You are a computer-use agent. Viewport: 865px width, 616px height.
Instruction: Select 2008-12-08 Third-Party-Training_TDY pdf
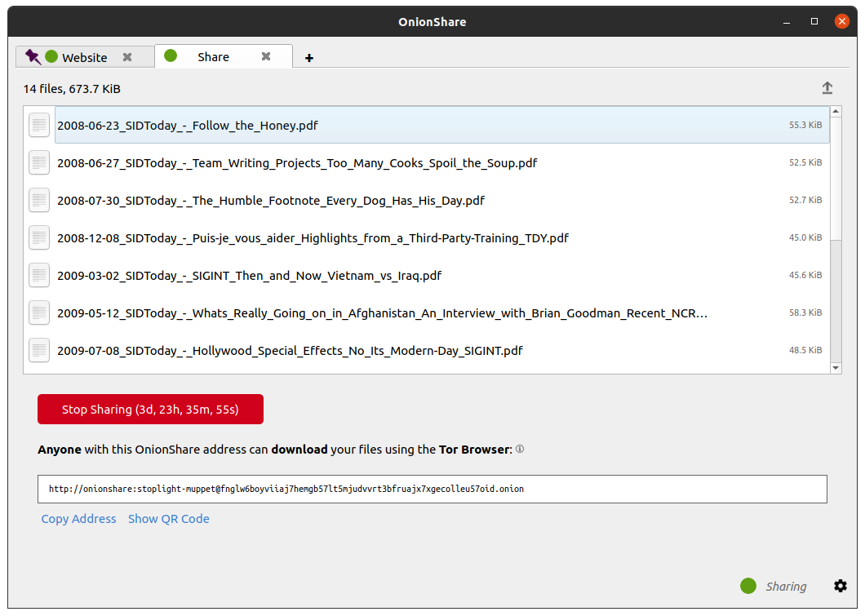click(427, 237)
